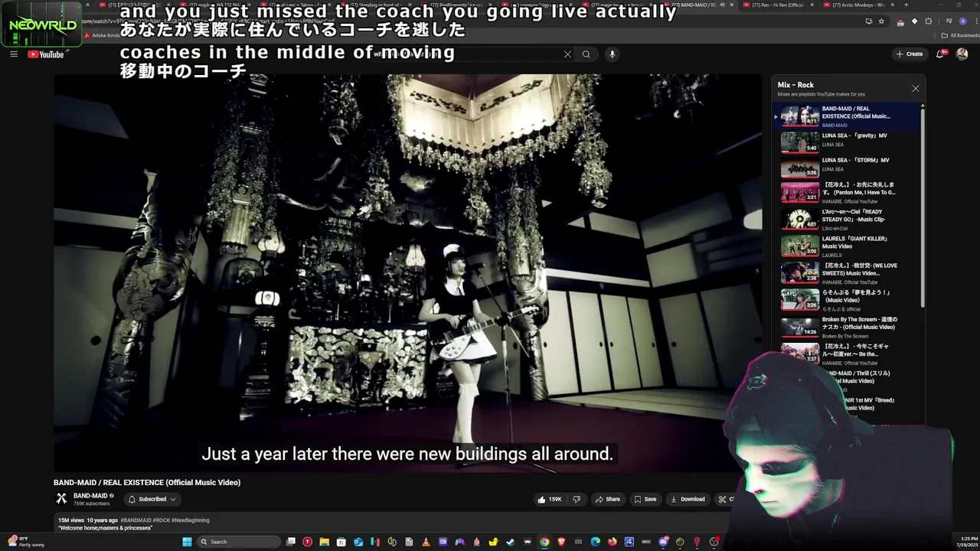Viewport: 980px width, 551px height.
Task: Open the All Bookmarks folder
Action: [x=960, y=35]
